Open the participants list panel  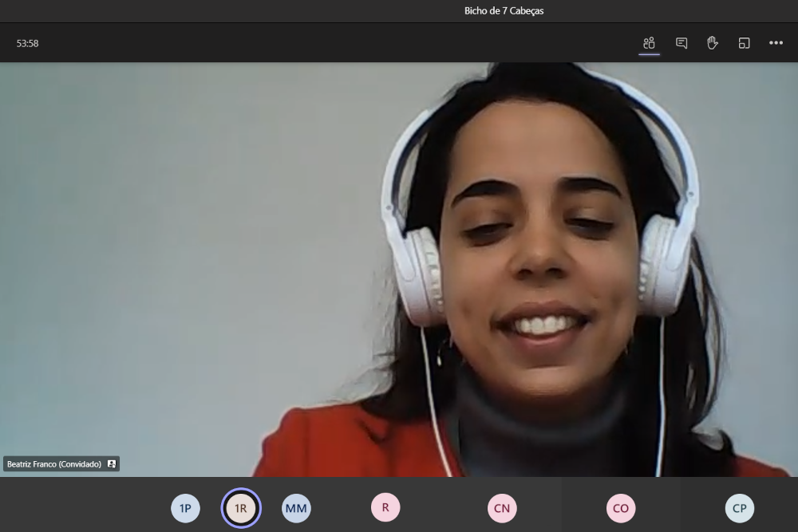[x=649, y=43]
